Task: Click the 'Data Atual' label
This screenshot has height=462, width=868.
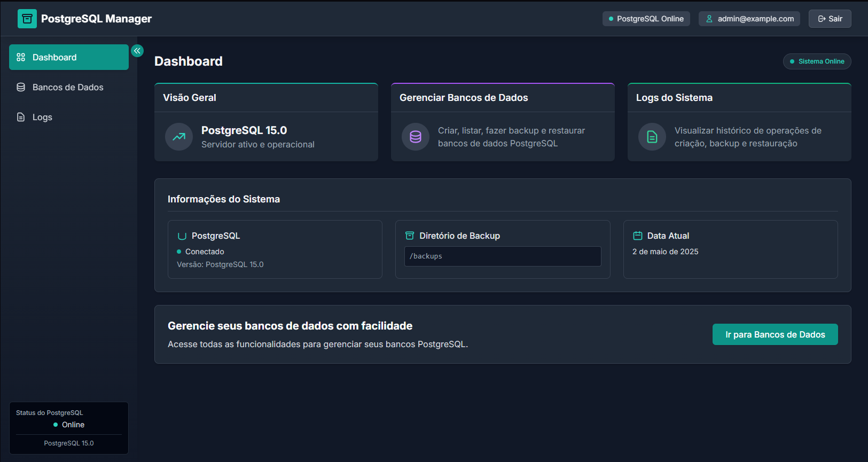Action: 668,236
